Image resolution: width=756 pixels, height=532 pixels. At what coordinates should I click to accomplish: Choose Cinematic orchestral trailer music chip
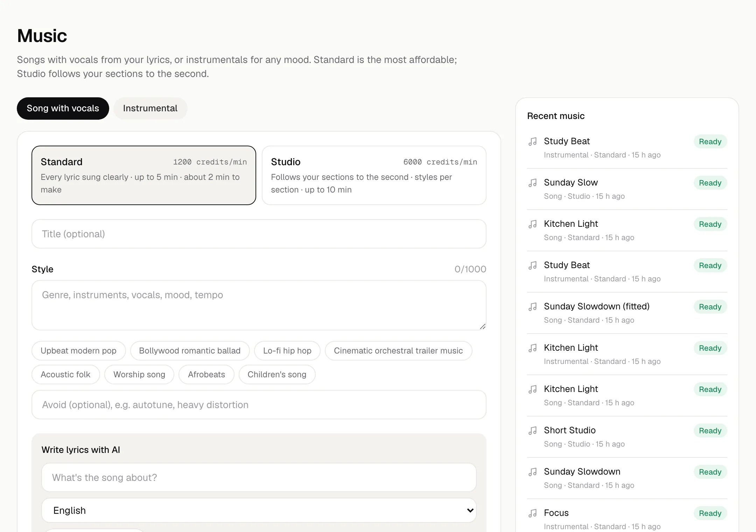398,351
